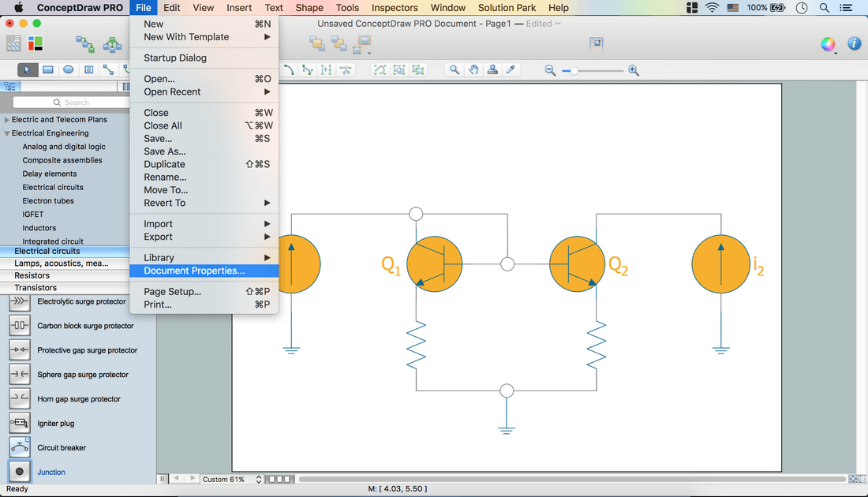Collapse the Electrical Engineering tree node
The image size is (868, 497).
(7, 133)
